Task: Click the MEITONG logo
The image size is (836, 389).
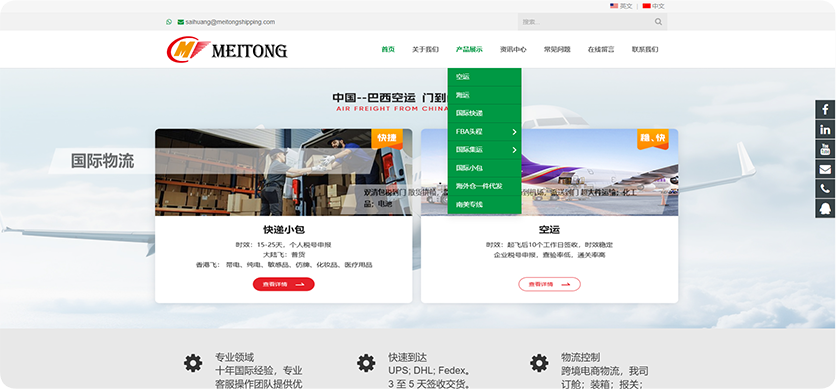Action: pos(227,50)
